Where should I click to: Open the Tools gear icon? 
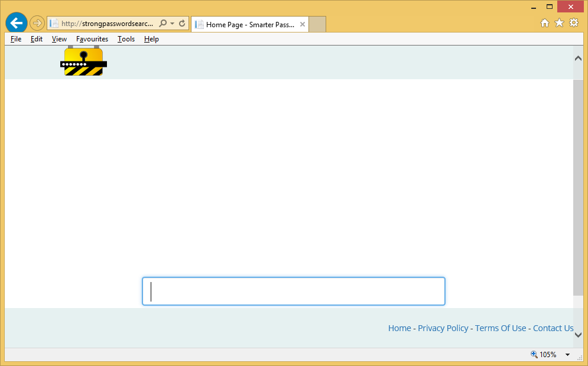pyautogui.click(x=574, y=23)
